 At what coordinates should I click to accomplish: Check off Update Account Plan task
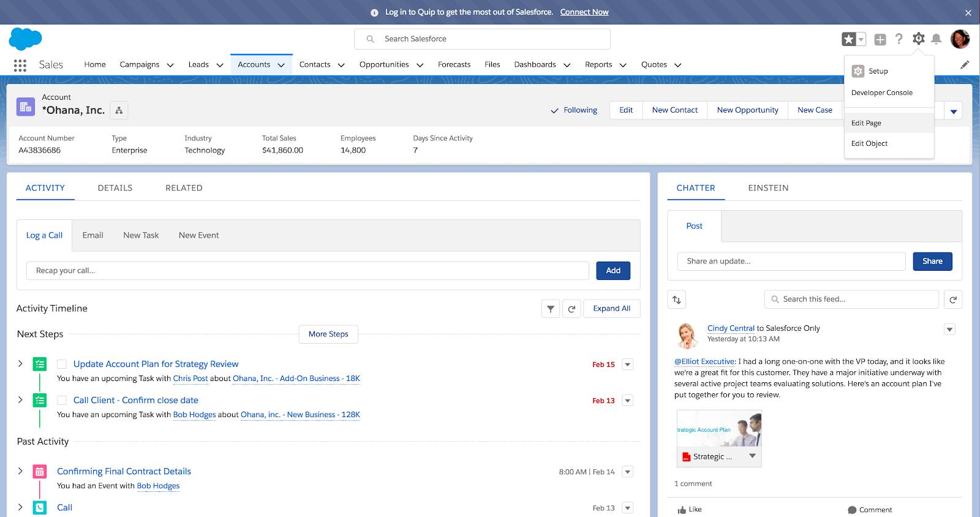point(62,364)
